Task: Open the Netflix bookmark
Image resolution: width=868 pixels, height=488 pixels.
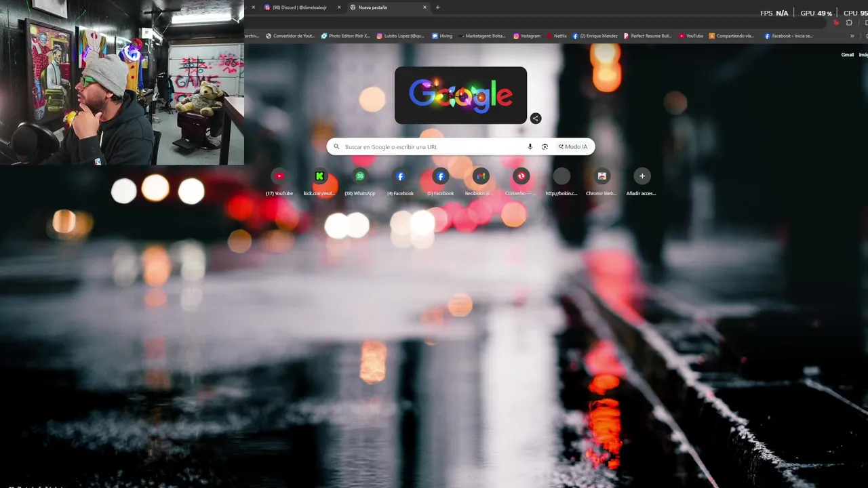Action: tap(556, 36)
